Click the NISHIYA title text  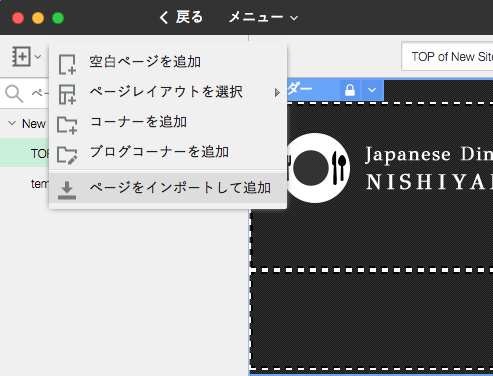[429, 182]
